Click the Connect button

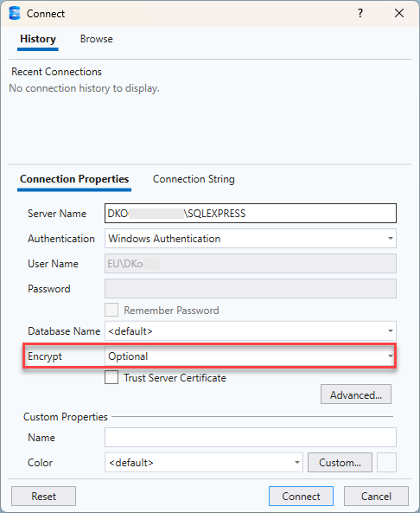coord(301,497)
